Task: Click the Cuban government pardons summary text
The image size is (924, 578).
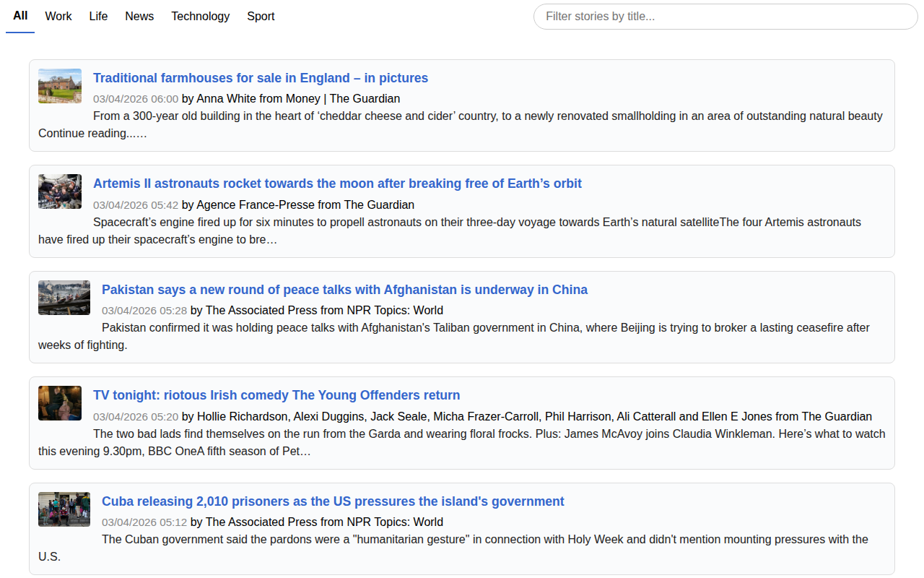Action: [484, 540]
